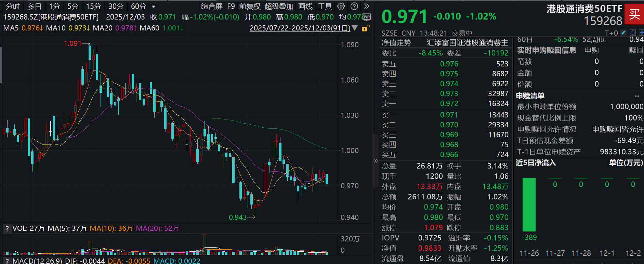Screen dimensions: 644x264
Task: Click the 涨停 price 1.079
Action: pyautogui.click(x=433, y=228)
